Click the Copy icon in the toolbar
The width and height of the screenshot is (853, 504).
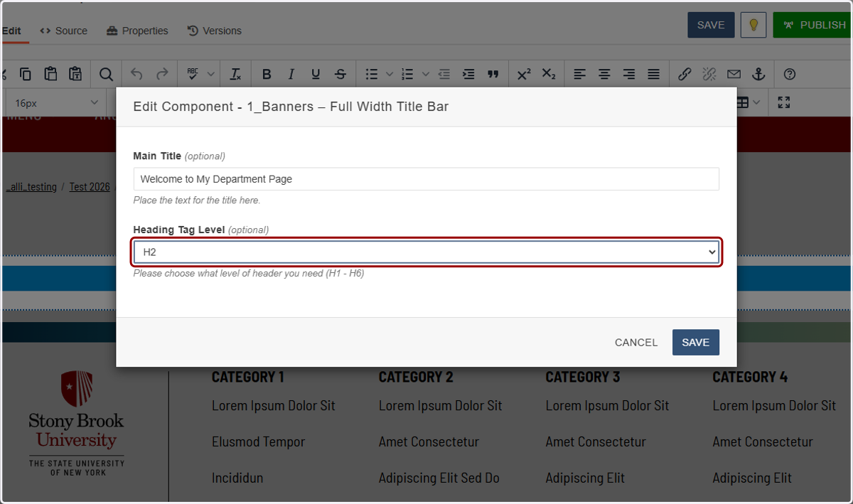(x=26, y=74)
